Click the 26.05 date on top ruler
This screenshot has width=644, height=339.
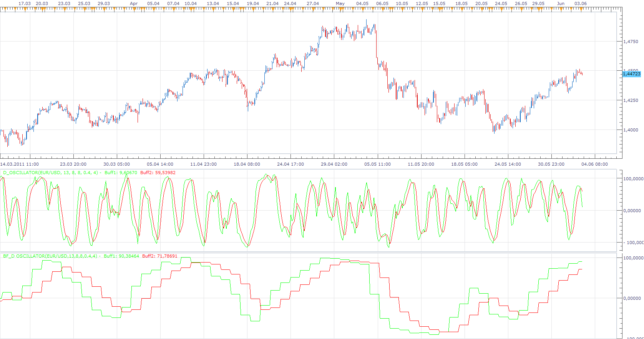521,3
